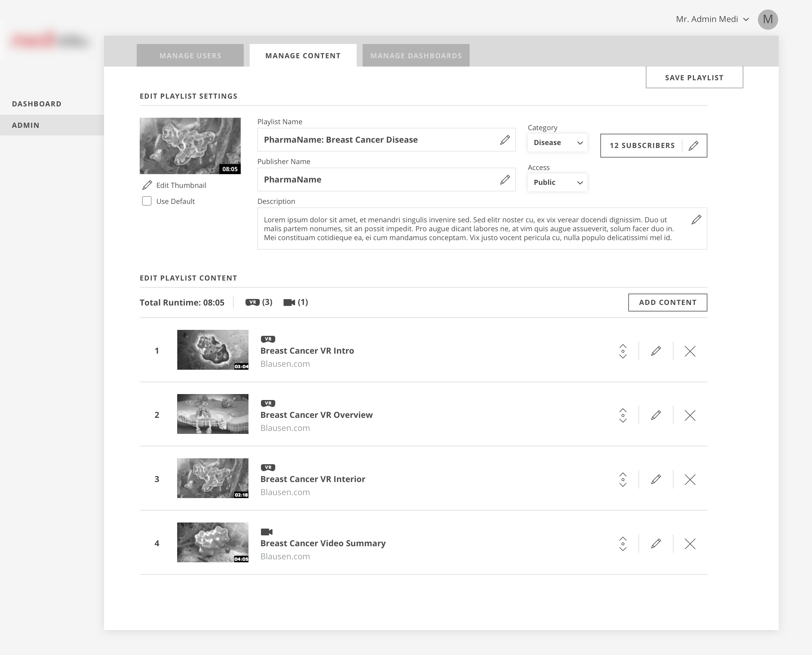
Task: Select the Manage Content tab
Action: coord(303,56)
